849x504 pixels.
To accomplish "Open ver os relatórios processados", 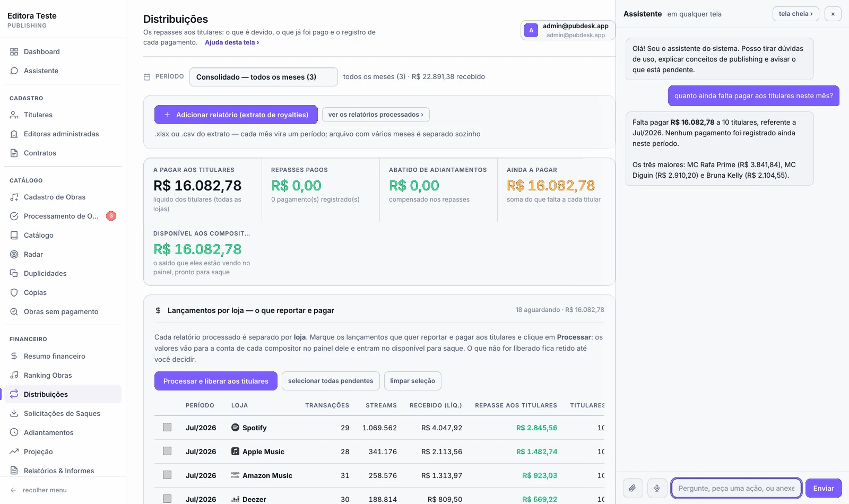I will (376, 115).
